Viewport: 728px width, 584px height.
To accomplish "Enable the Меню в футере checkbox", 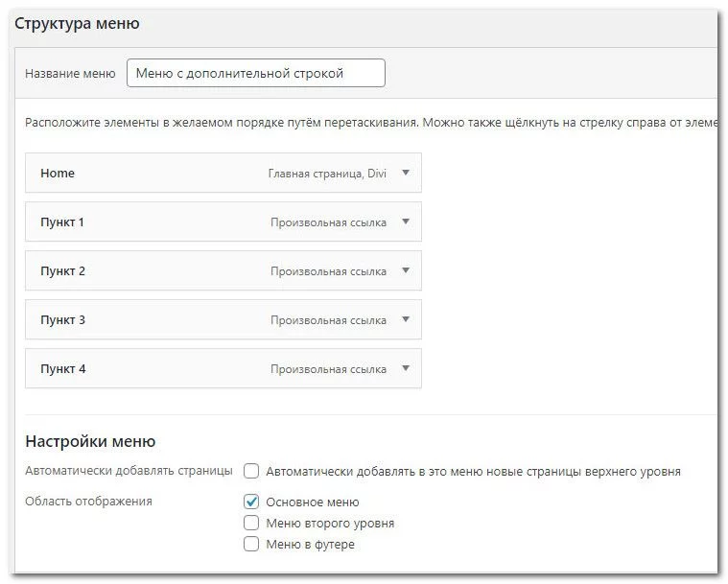I will [x=251, y=545].
